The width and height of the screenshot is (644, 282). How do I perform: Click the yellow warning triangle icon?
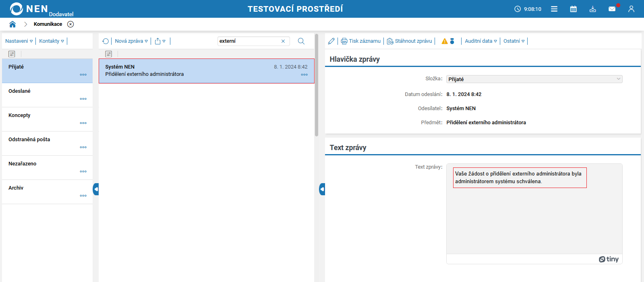445,41
